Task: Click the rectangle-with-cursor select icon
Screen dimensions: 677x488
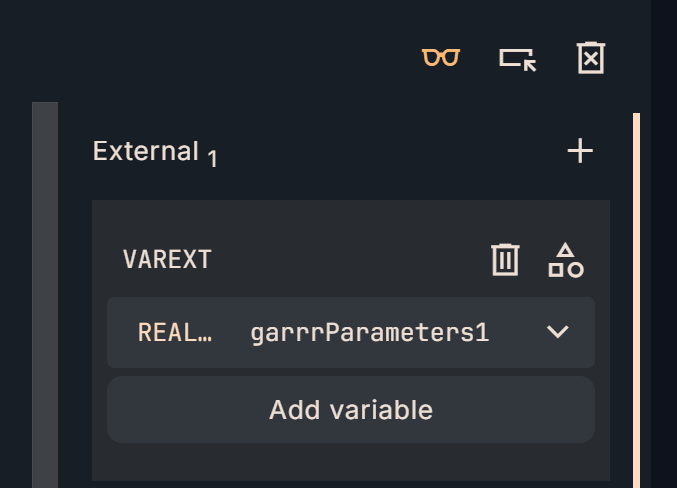Action: pyautogui.click(x=517, y=58)
